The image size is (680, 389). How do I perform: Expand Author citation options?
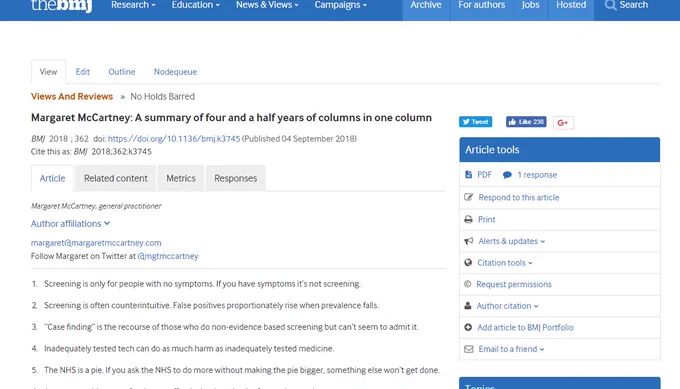coord(507,306)
